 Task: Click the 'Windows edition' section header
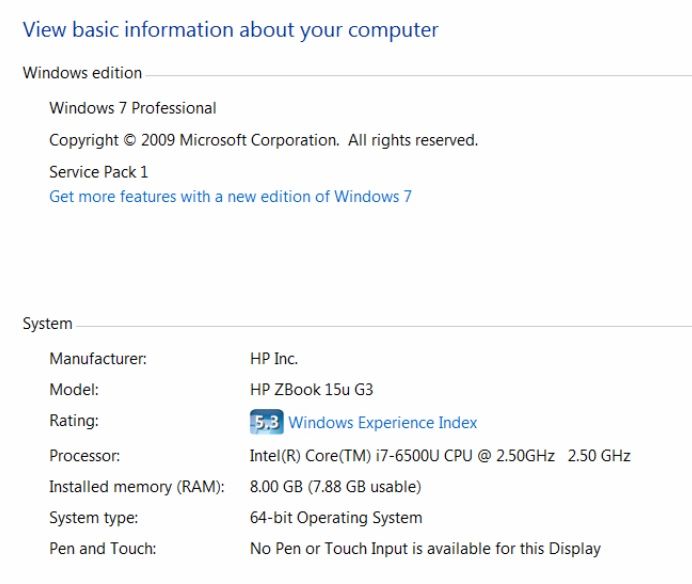tap(83, 73)
